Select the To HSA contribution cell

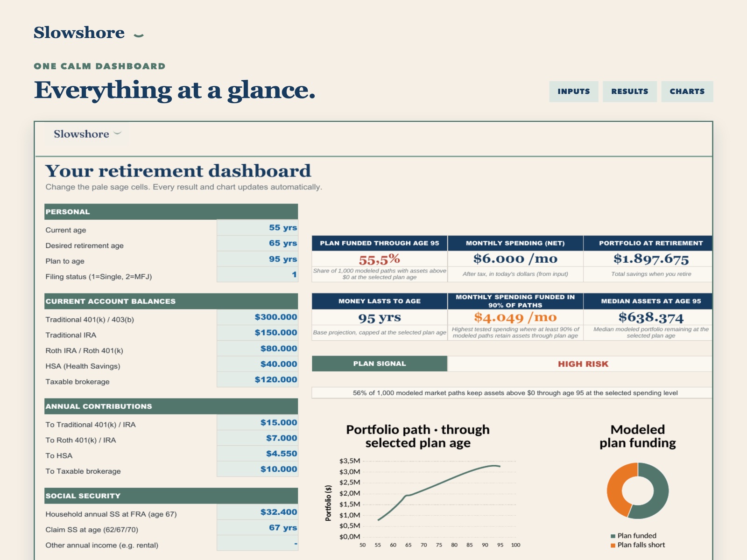pyautogui.click(x=257, y=454)
